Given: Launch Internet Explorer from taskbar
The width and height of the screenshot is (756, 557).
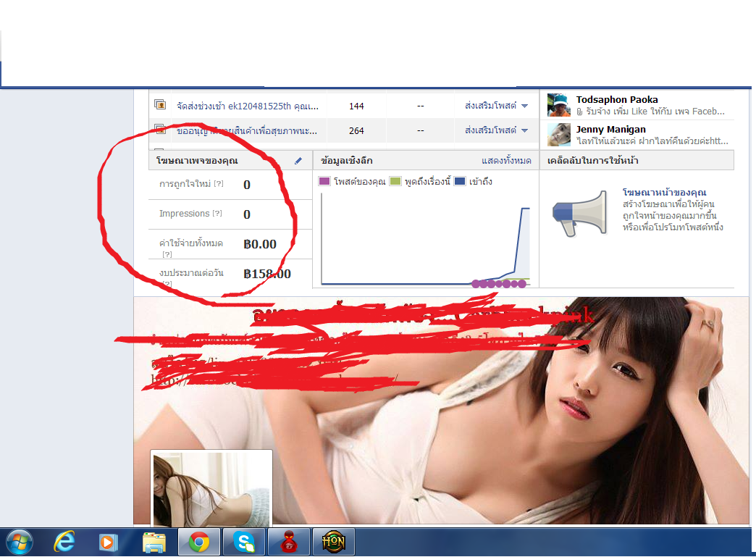Looking at the screenshot, I should click(x=64, y=542).
